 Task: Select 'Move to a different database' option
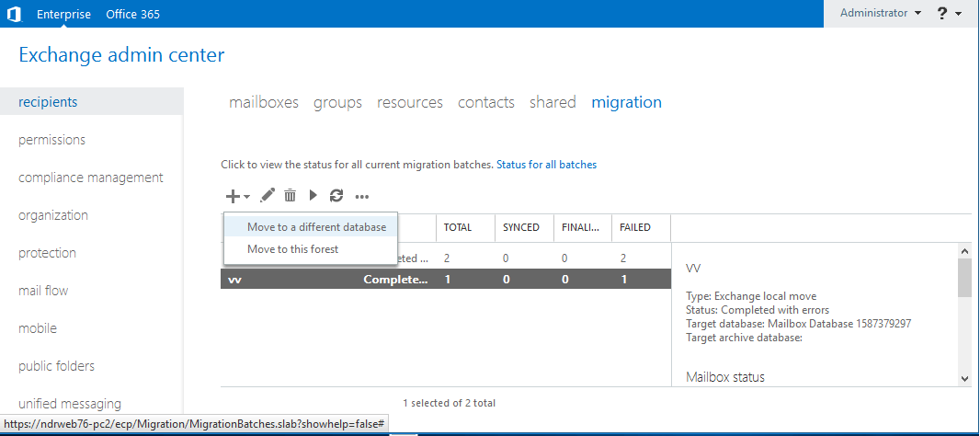point(316,226)
